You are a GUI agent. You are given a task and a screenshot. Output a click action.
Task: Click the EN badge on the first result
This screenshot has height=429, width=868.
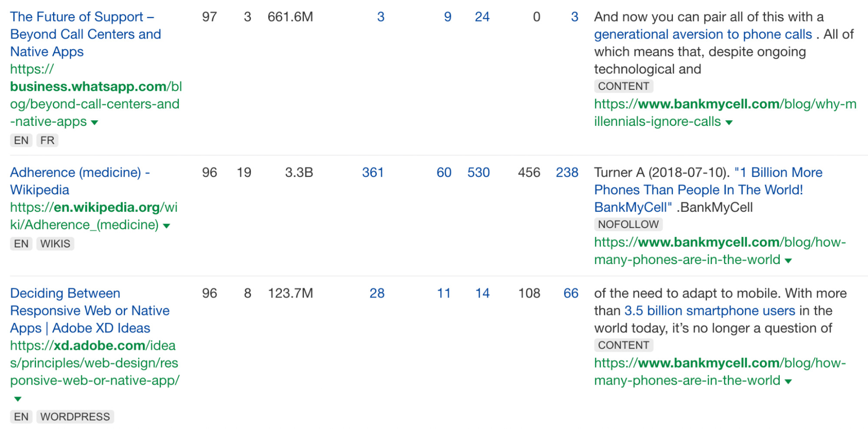(x=21, y=140)
